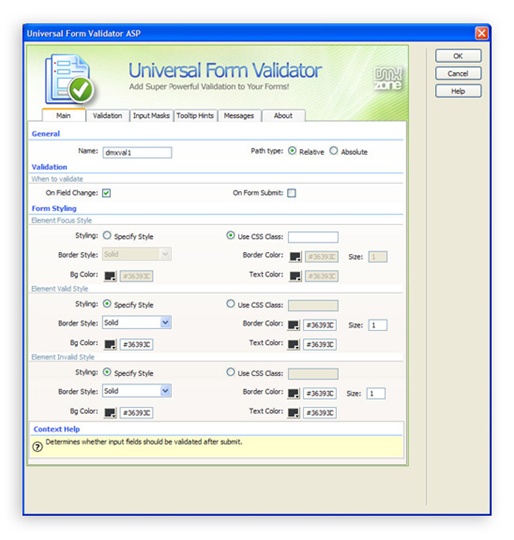
Task: Switch to the Input Masks tab
Action: (x=151, y=116)
